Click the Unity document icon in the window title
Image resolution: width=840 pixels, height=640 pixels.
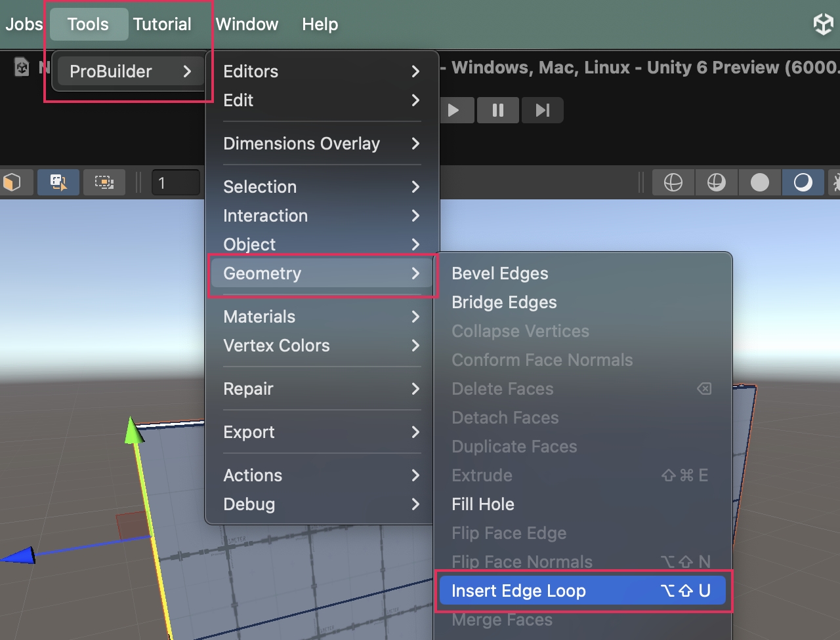click(22, 67)
